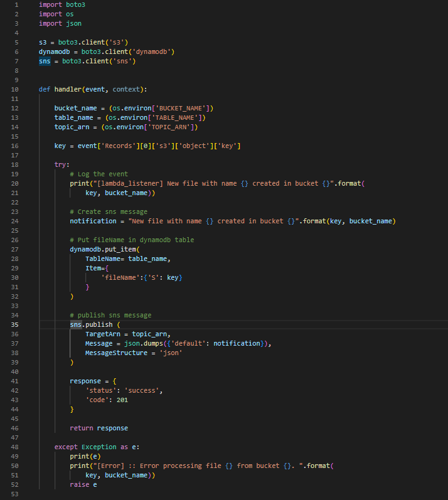448x500 pixels.
Task: Click line number 53 in the gutter
Action: coord(14,494)
